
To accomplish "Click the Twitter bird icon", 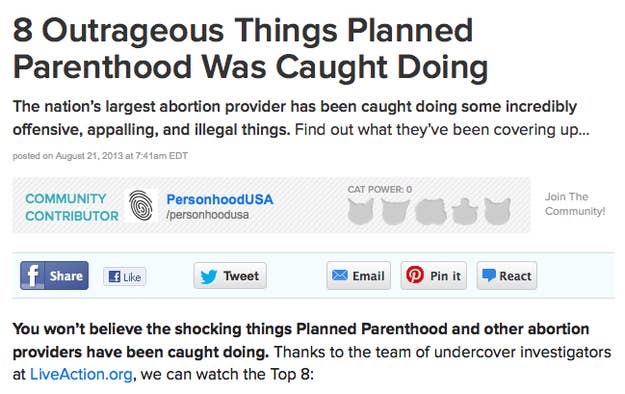I will pos(209,276).
